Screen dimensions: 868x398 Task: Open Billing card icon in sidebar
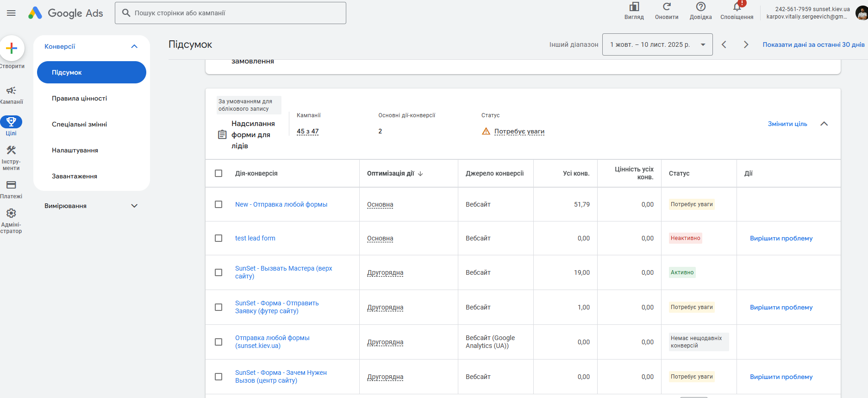tap(11, 185)
